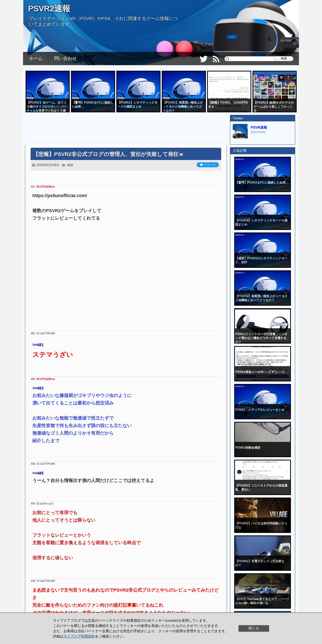Open sidebar article バイオは前作同様酔いそうだな
The width and height of the screenshot is (322, 644).
pyautogui.click(x=263, y=515)
